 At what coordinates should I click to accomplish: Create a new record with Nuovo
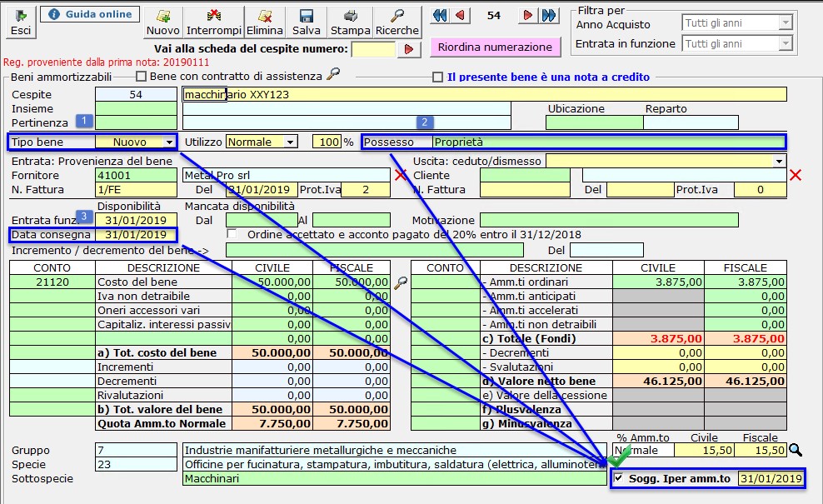pyautogui.click(x=163, y=23)
